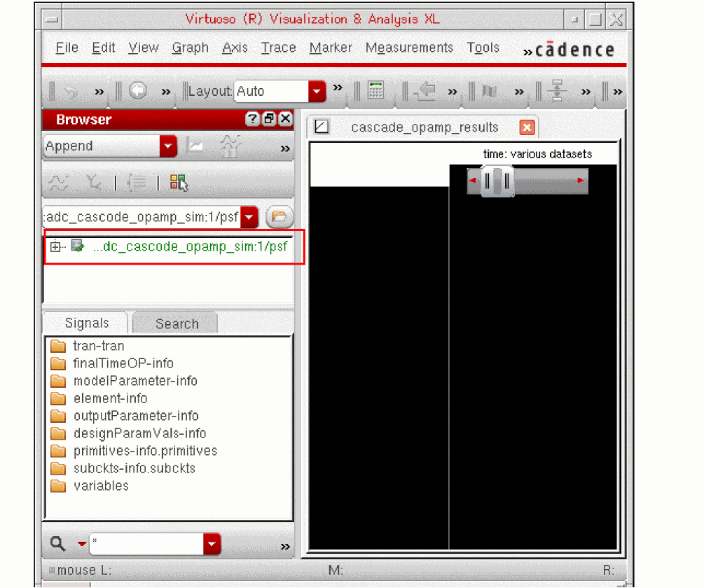The width and height of the screenshot is (704, 588).
Task: Click the waveform-with-up-arrow icon in Browser toolbar
Action: [230, 146]
